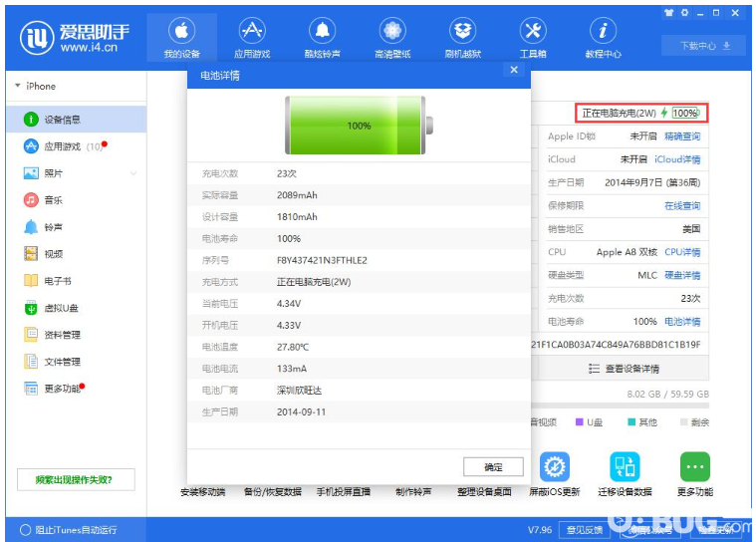This screenshot has width=756, height=542.
Task: Select 音乐 in the sidebar
Action: 76,200
